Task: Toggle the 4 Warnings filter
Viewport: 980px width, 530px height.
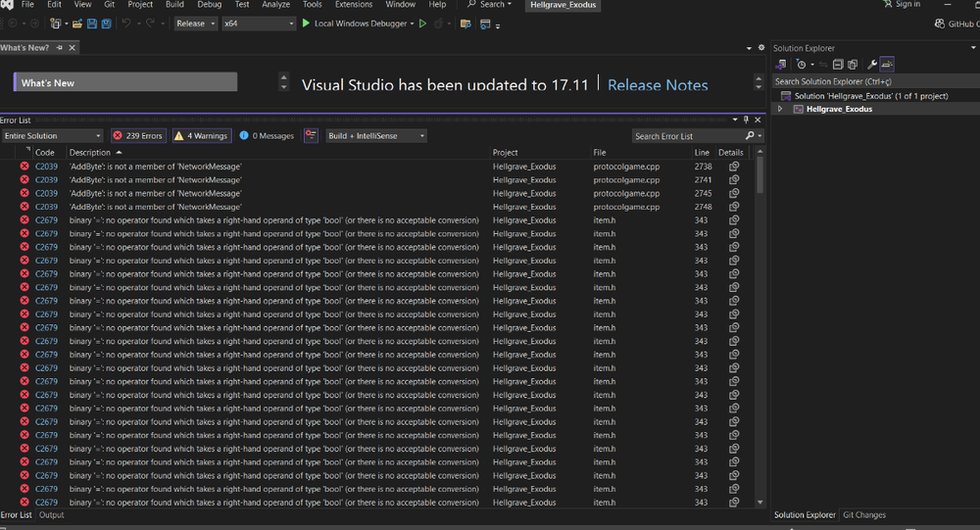Action: (201, 136)
